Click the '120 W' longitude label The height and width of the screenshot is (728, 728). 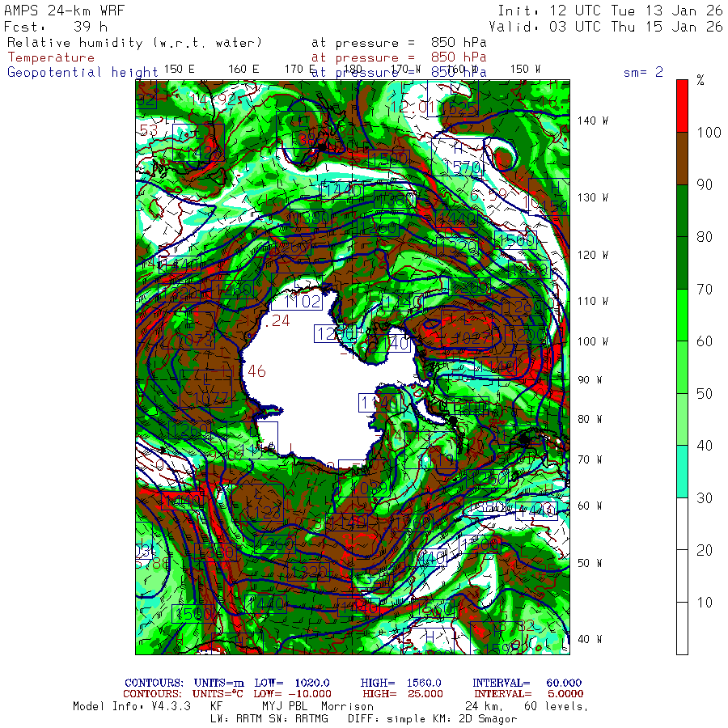(593, 255)
